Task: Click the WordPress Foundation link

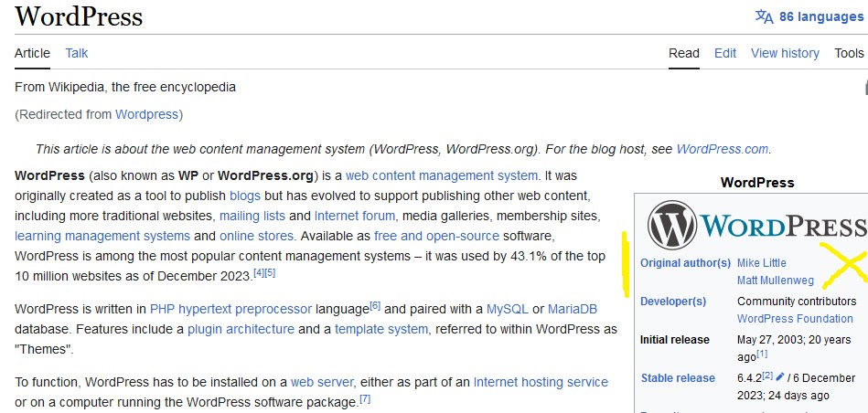Action: coord(795,319)
